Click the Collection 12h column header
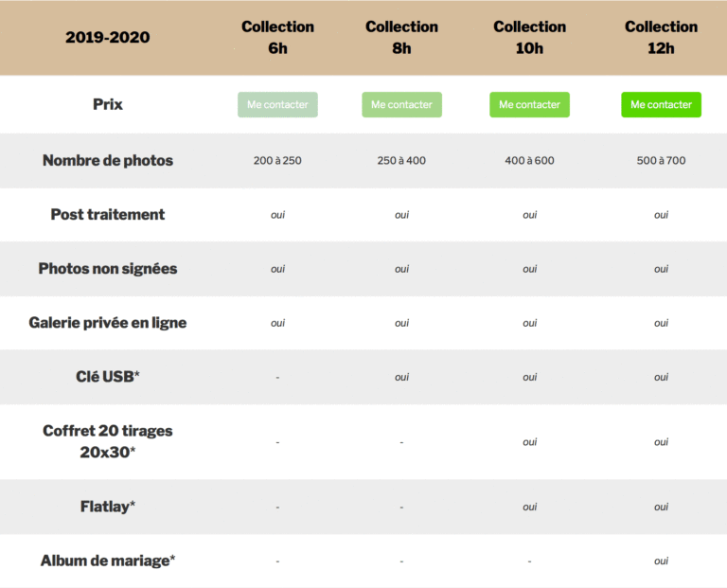This screenshot has height=588, width=727. (x=661, y=38)
